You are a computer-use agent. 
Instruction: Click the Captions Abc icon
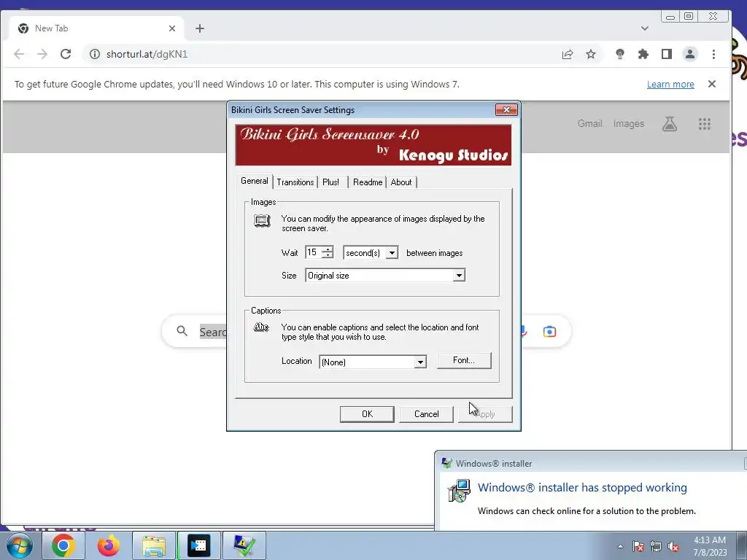[x=261, y=327]
